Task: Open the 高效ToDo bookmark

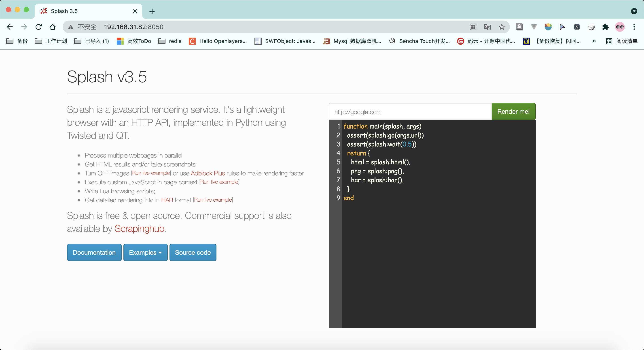Action: point(134,41)
